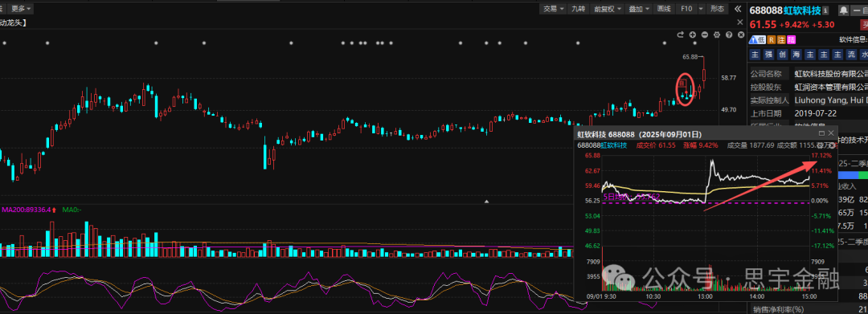The height and width of the screenshot is (314, 868).
Task: Click the chart redo/restore arrow icon
Action: tap(681, 35)
